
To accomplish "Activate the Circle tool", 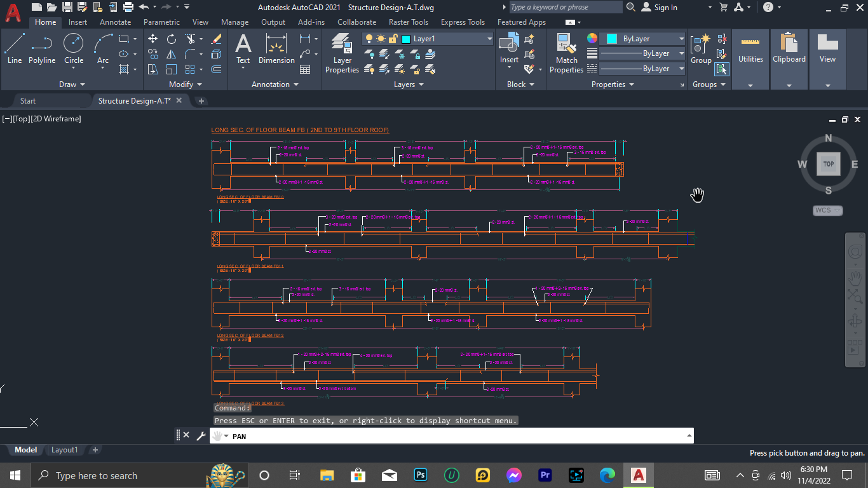I will (x=73, y=43).
